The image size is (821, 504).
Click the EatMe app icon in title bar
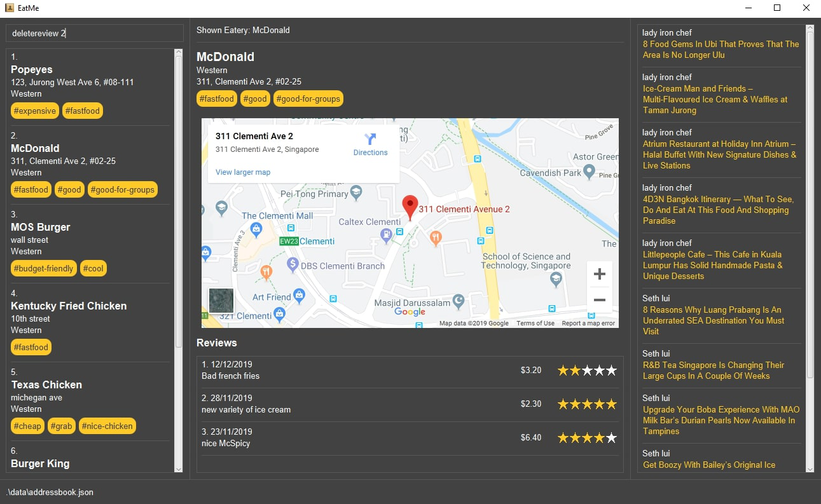[x=10, y=8]
